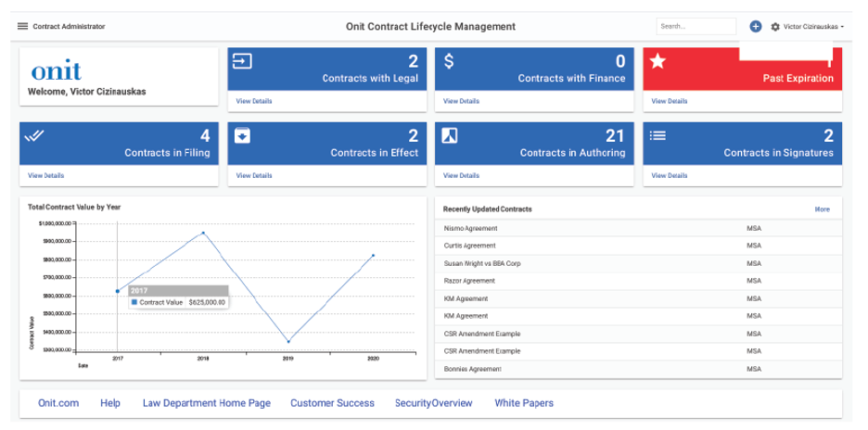Open the Help footer link
868x430 pixels.
[110, 403]
